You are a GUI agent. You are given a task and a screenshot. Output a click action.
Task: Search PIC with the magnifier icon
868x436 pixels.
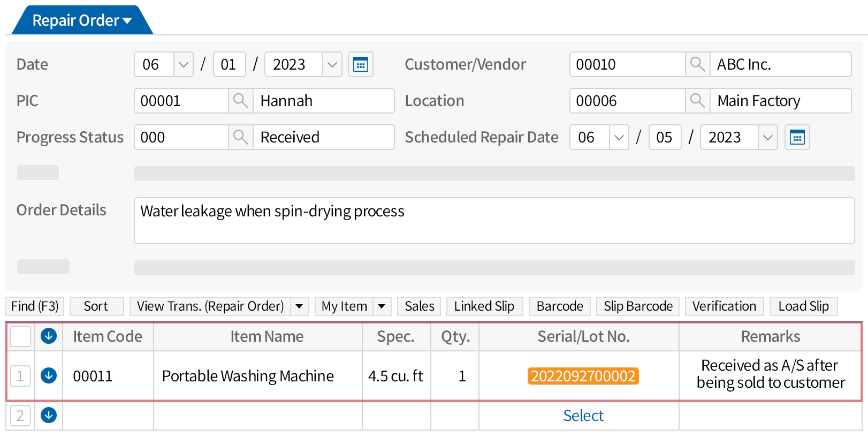pos(241,101)
